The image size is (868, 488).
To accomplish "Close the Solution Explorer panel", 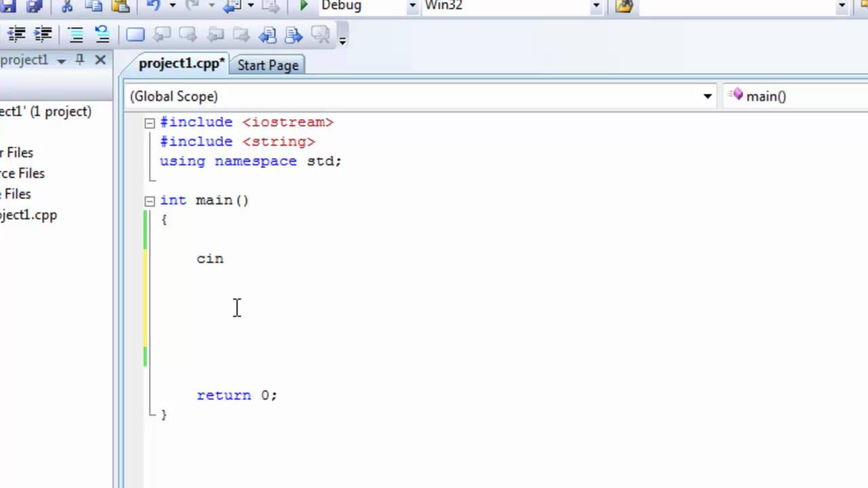I will 100,60.
